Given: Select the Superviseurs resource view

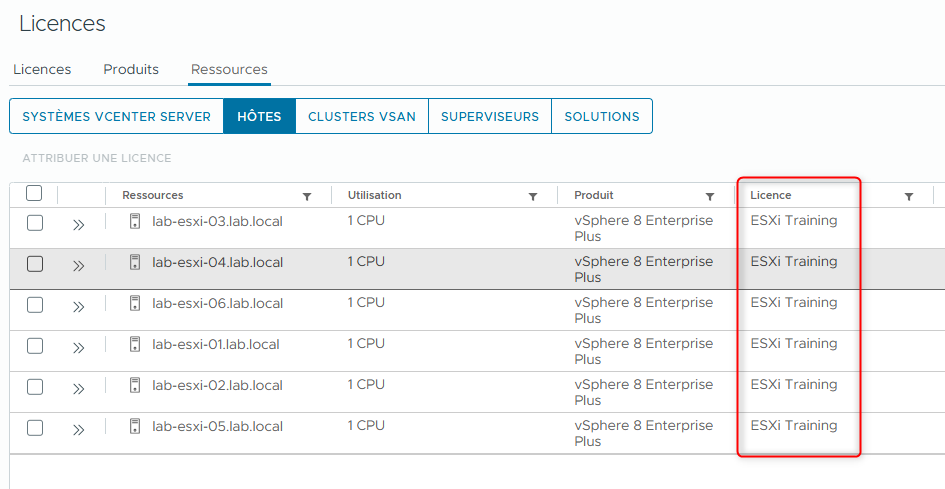Looking at the screenshot, I should pyautogui.click(x=489, y=116).
